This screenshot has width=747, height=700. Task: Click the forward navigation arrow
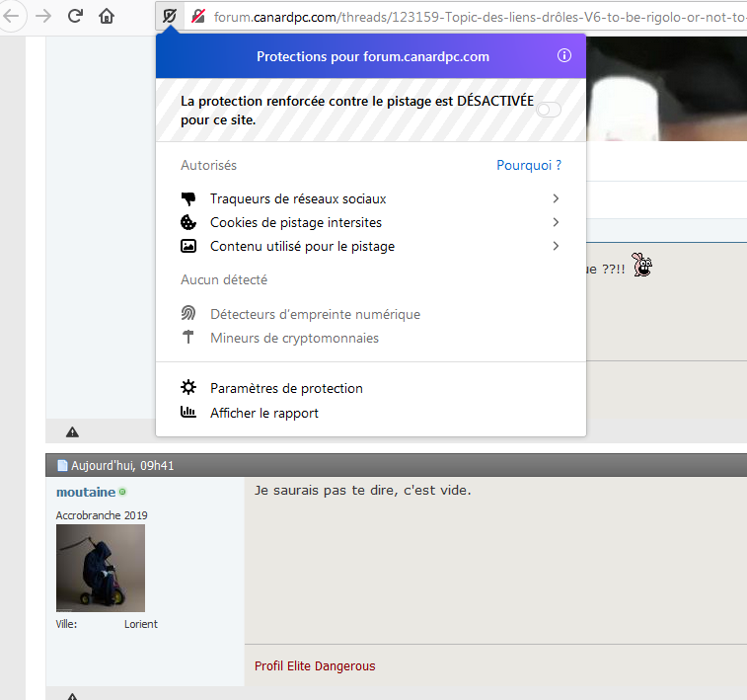click(42, 16)
